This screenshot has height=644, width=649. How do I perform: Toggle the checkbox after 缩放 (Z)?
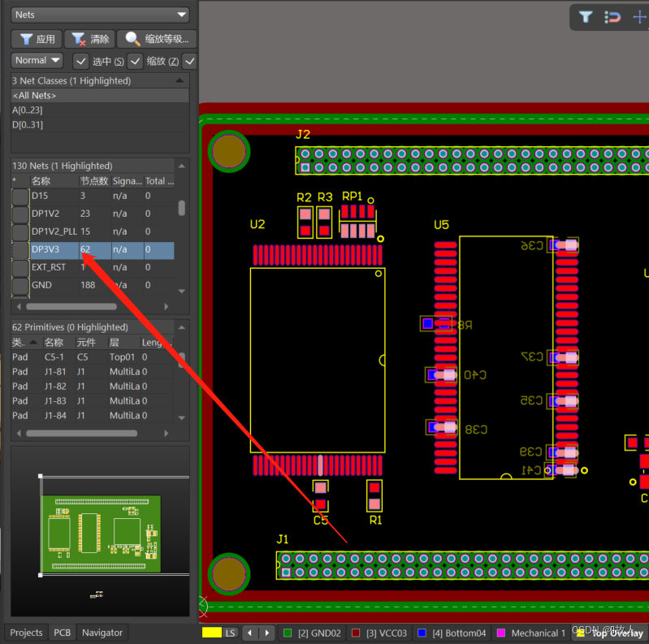coord(189,62)
